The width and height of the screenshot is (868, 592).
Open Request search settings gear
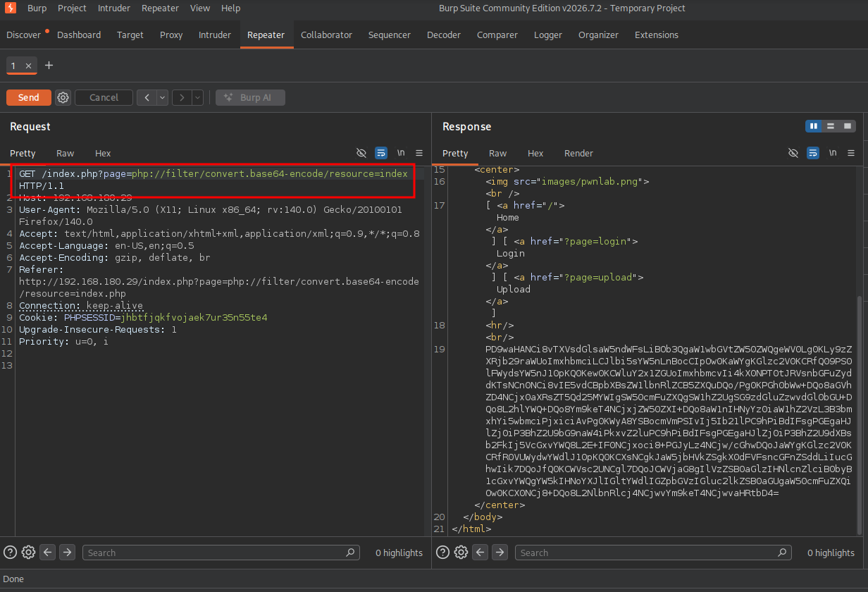click(x=28, y=552)
